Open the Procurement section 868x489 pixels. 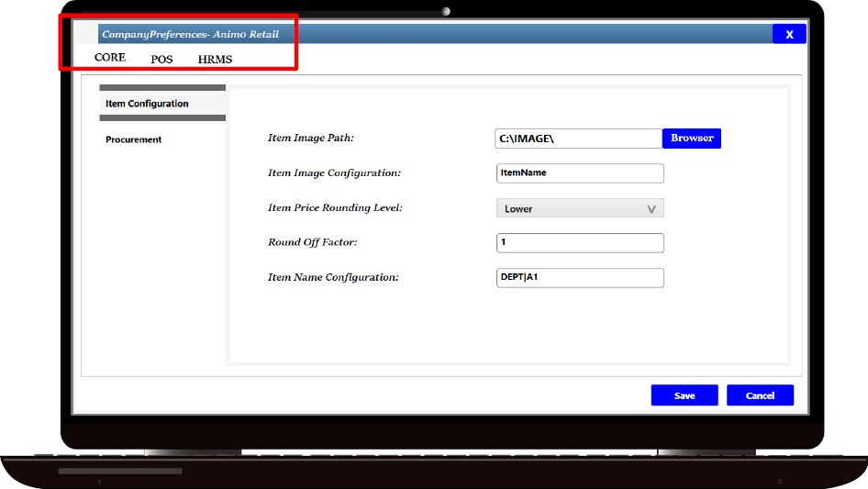[x=134, y=139]
